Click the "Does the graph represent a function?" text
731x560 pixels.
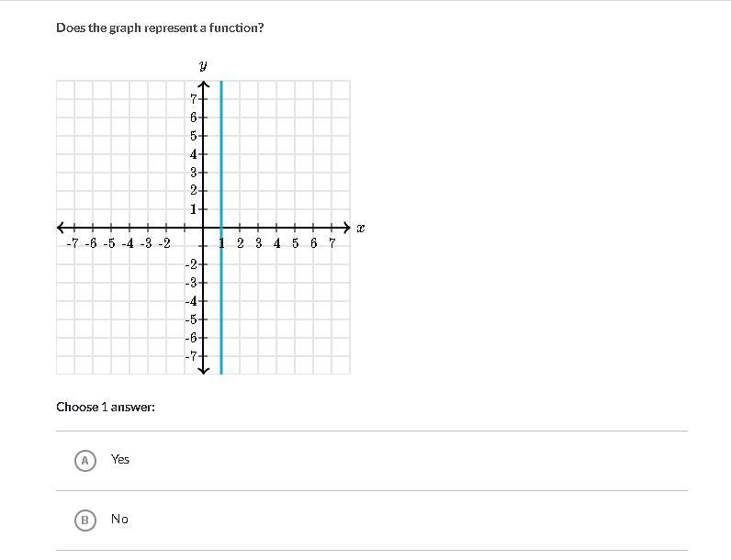[x=160, y=28]
